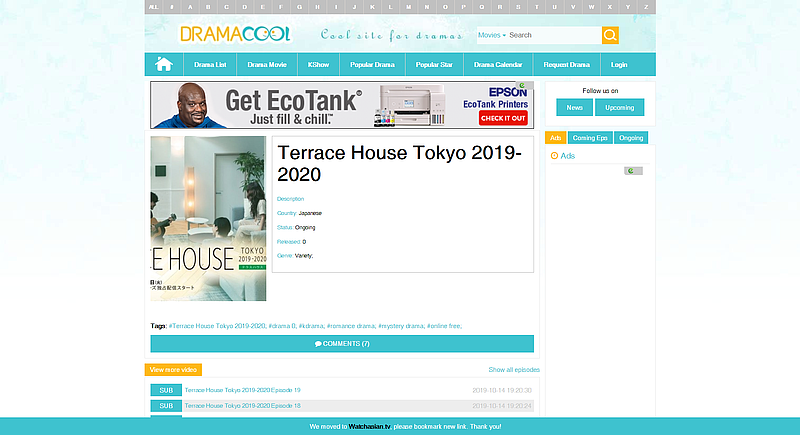800x435 pixels.
Task: Open the Movies search category dropdown
Action: 492,35
